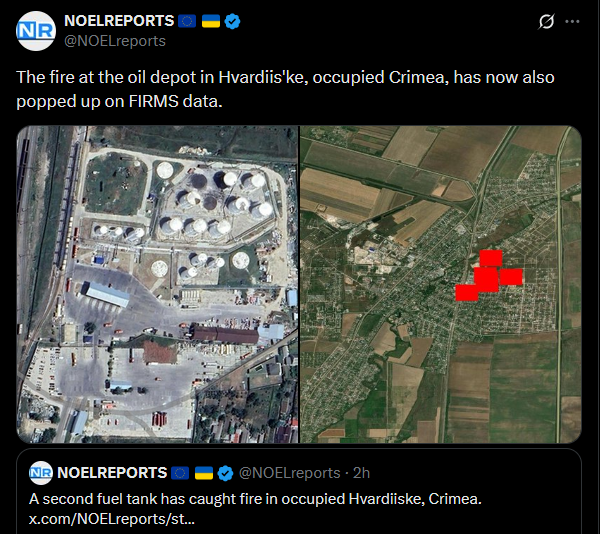600x534 pixels.
Task: Open the FIRMS fire data map image
Action: 440,284
